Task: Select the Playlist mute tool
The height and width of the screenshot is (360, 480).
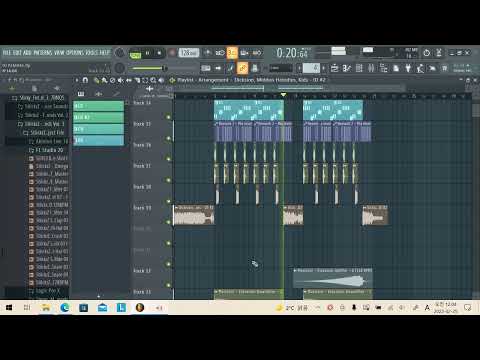Action: tap(120, 80)
